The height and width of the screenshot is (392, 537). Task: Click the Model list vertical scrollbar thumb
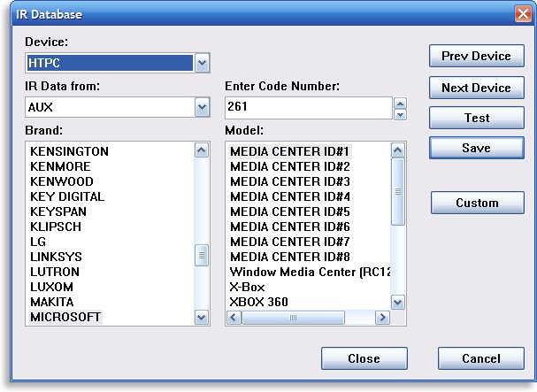397,191
